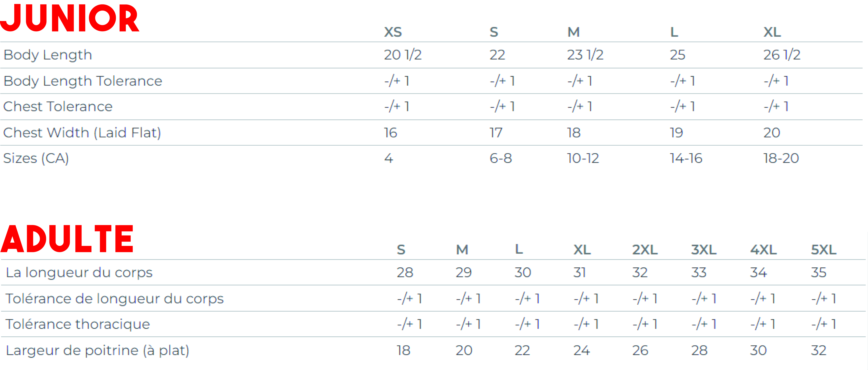Select Tolérance thoracique row label

78,324
